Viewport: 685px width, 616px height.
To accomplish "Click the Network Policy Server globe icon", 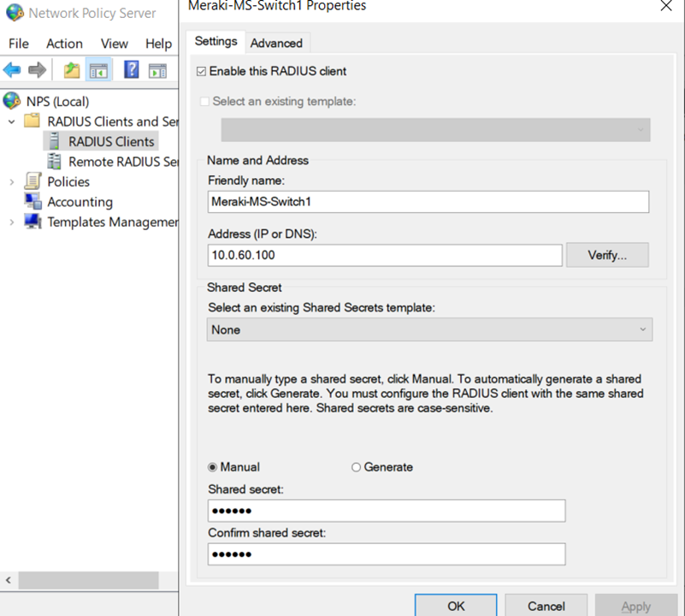I will tap(15, 13).
